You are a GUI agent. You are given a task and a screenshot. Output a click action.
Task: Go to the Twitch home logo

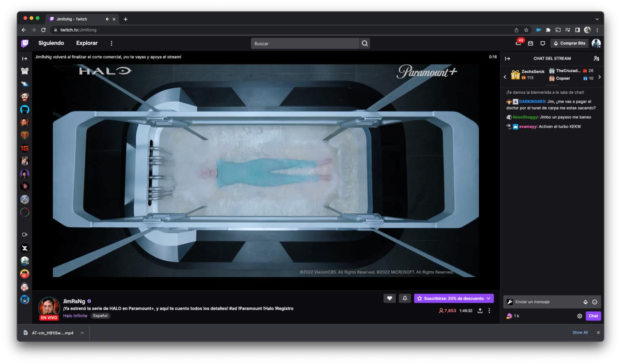tap(25, 43)
